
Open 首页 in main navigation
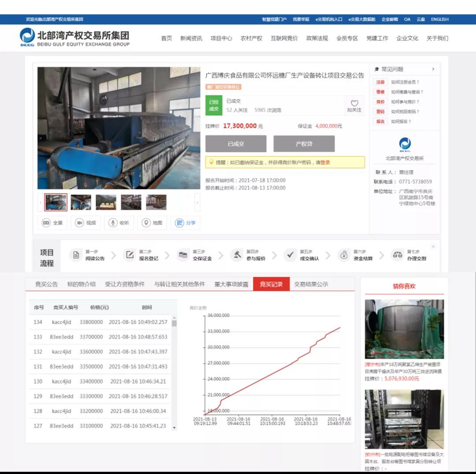click(166, 38)
